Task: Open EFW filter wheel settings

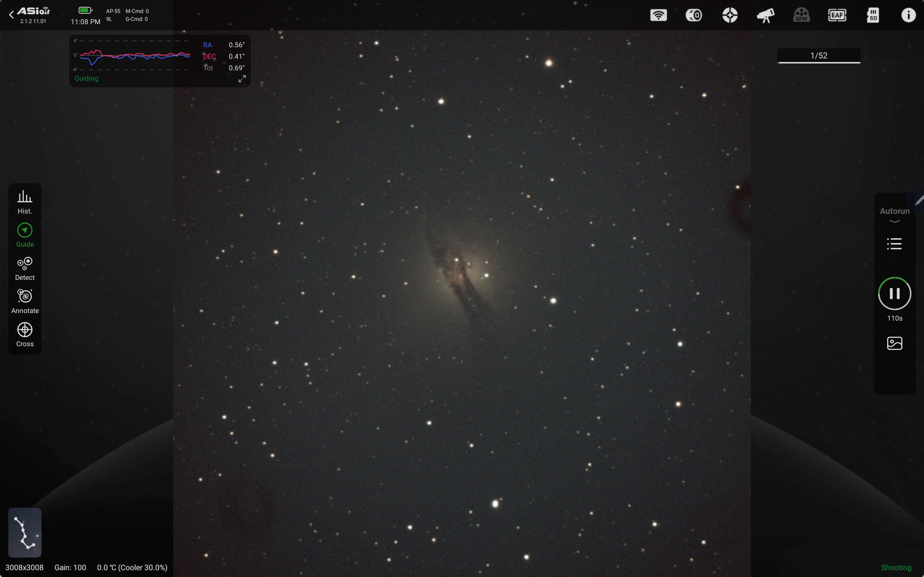Action: click(x=801, y=15)
